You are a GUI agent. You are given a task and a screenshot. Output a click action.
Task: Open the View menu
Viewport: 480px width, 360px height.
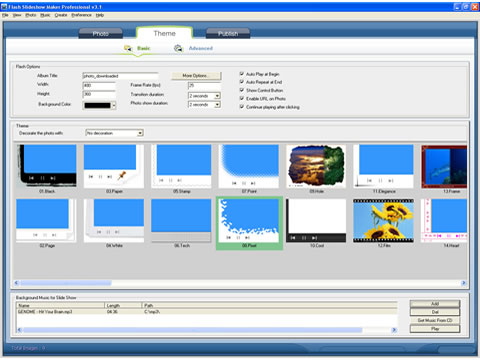[17, 15]
